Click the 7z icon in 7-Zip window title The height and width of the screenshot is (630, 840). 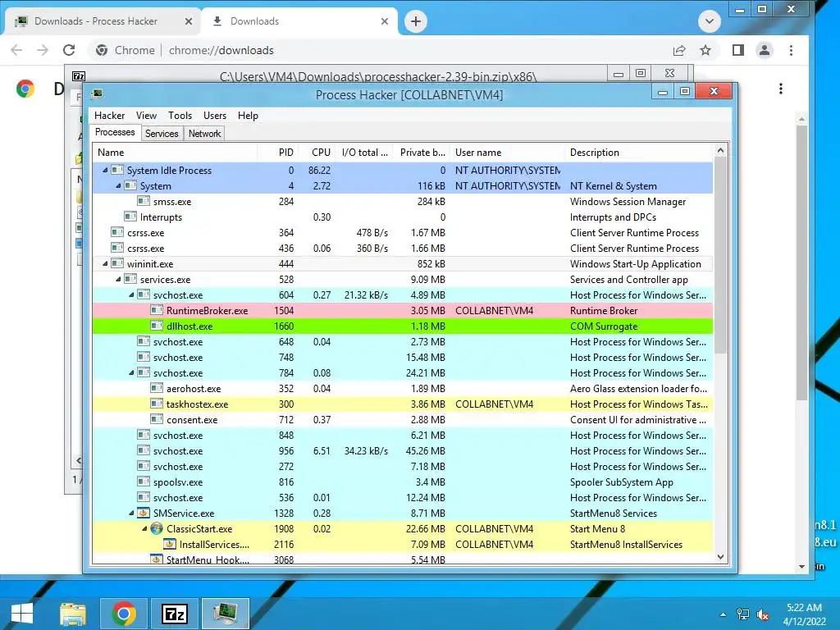(79, 76)
